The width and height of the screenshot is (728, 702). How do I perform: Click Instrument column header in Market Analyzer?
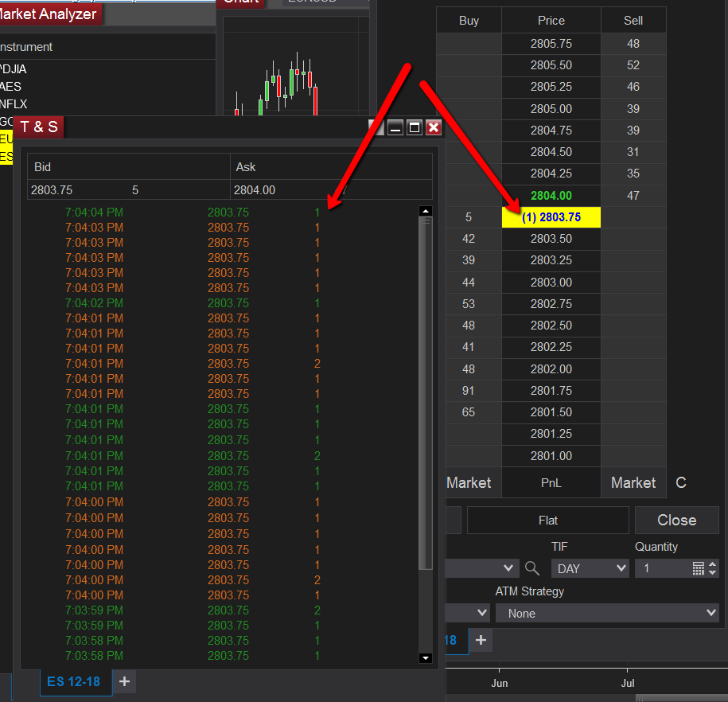click(x=107, y=47)
